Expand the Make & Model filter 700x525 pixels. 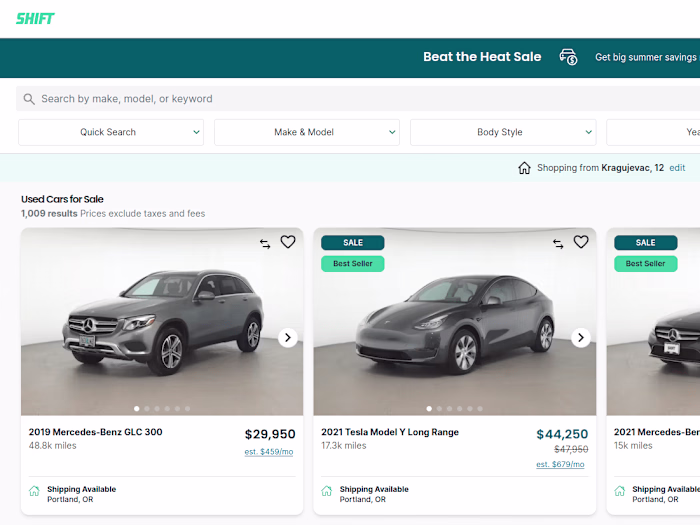pyautogui.click(x=306, y=132)
